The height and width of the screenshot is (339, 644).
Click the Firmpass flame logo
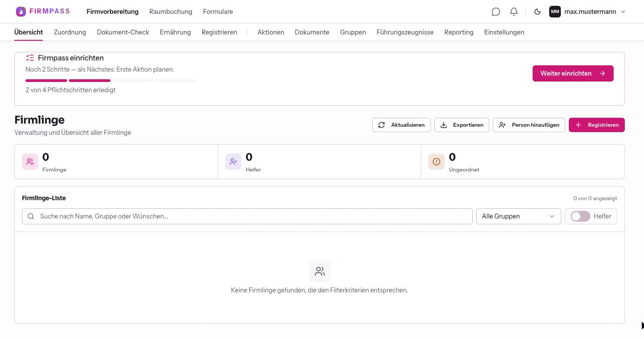pos(21,12)
